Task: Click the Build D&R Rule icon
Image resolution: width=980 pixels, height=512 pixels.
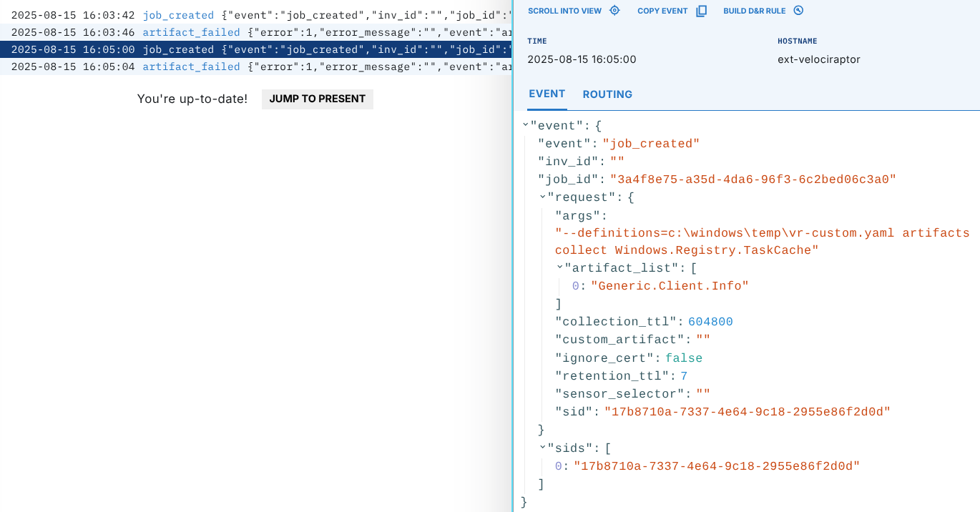Action: tap(799, 11)
